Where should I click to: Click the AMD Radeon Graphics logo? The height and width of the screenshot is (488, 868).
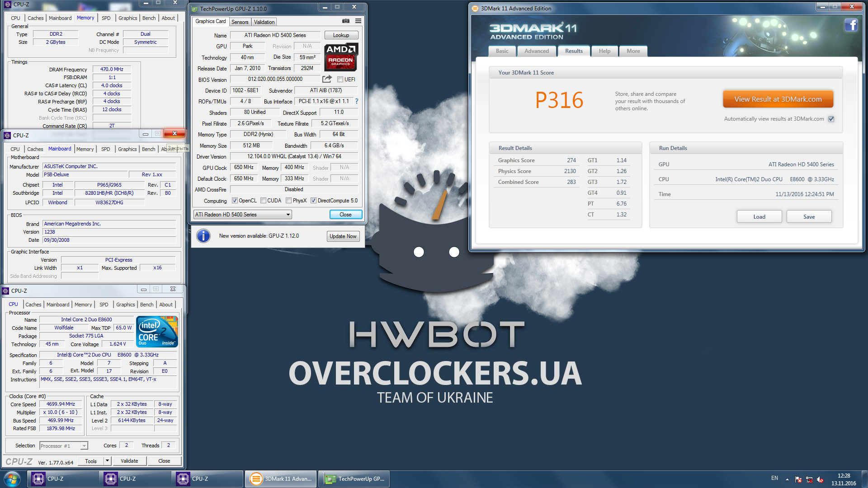click(341, 57)
